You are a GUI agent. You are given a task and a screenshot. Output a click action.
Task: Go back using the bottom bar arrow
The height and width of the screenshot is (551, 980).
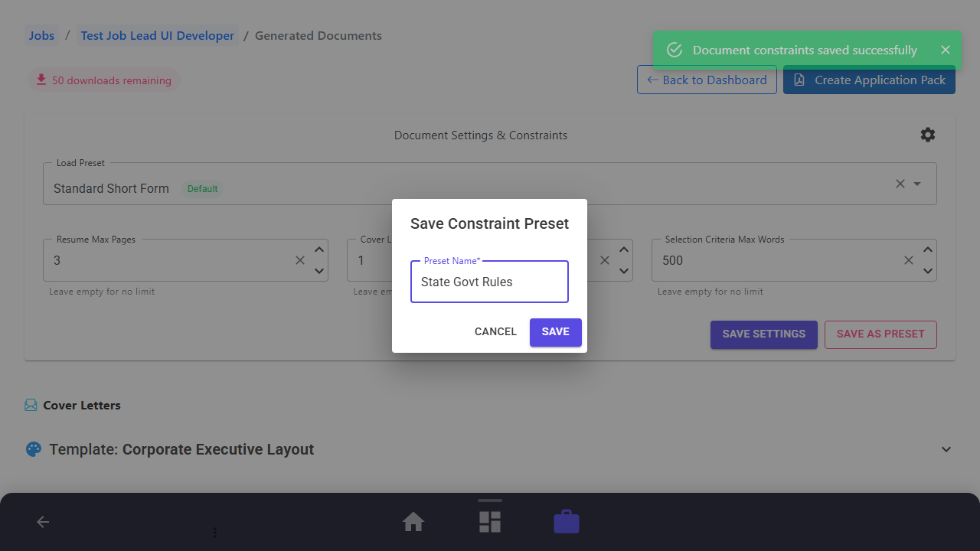tap(43, 522)
